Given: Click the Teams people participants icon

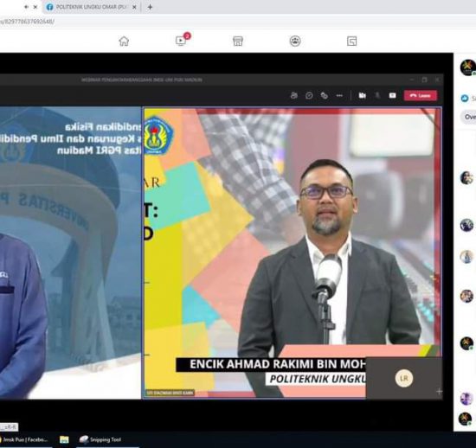Looking at the screenshot, I should tap(294, 95).
